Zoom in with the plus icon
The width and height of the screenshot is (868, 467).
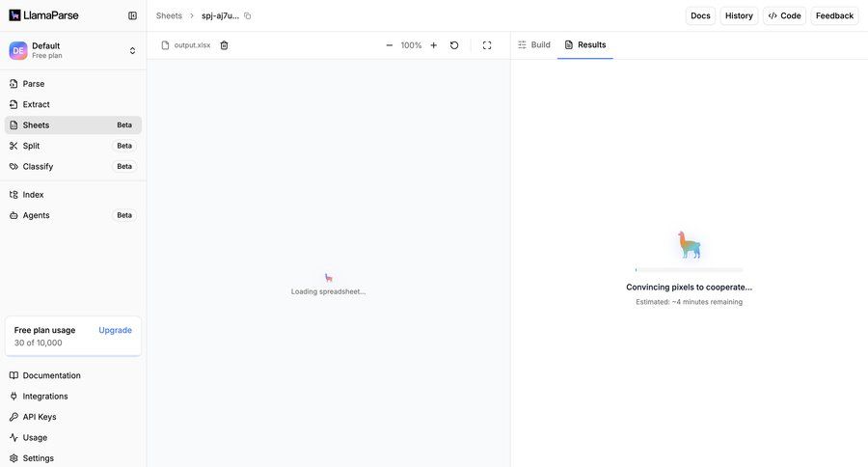coord(433,45)
